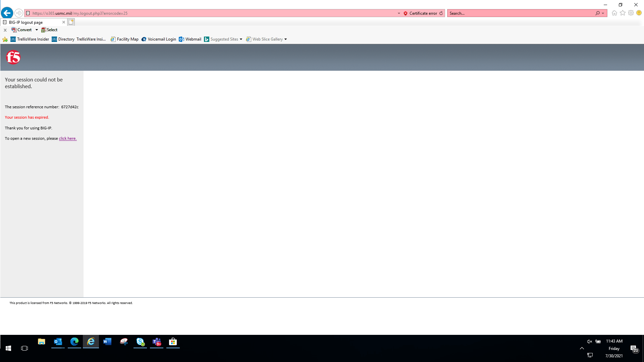Screen dimensions: 644x362
Task: Click the browser Back arrow button
Action: [7, 13]
